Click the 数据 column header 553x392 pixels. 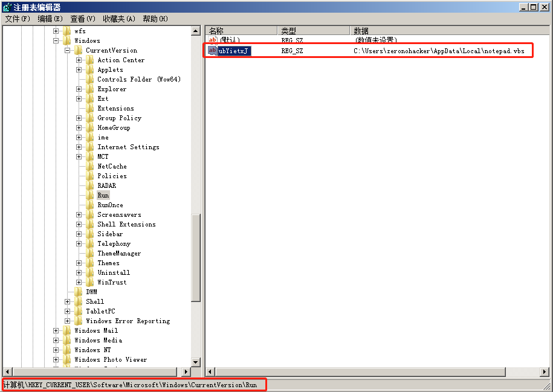[450, 31]
